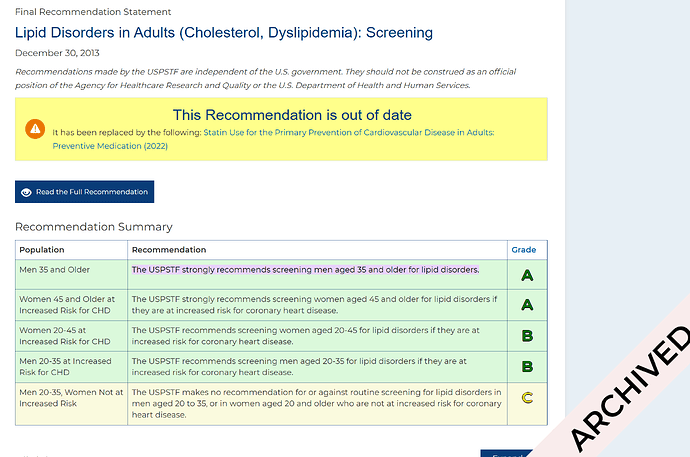The height and width of the screenshot is (457, 690).
Task: Click the 'This Recommendation is out of date' heading
Action: pos(281,115)
